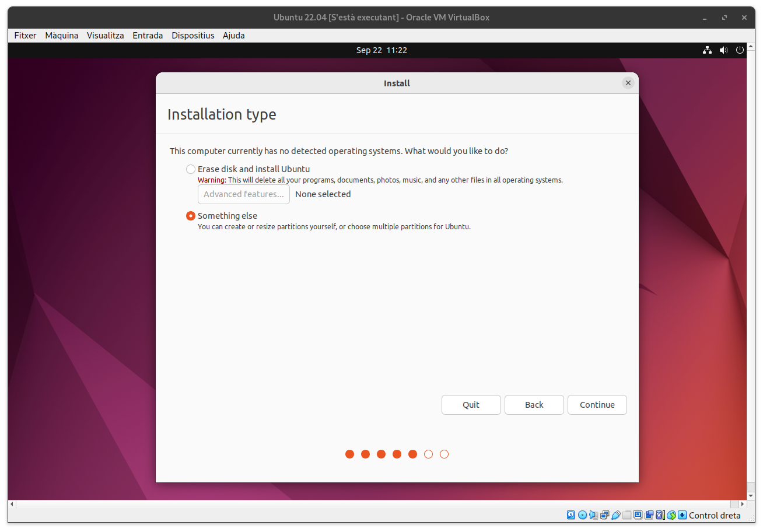This screenshot has width=763, height=532.
Task: Open the power system menu in top panel
Action: 740,50
